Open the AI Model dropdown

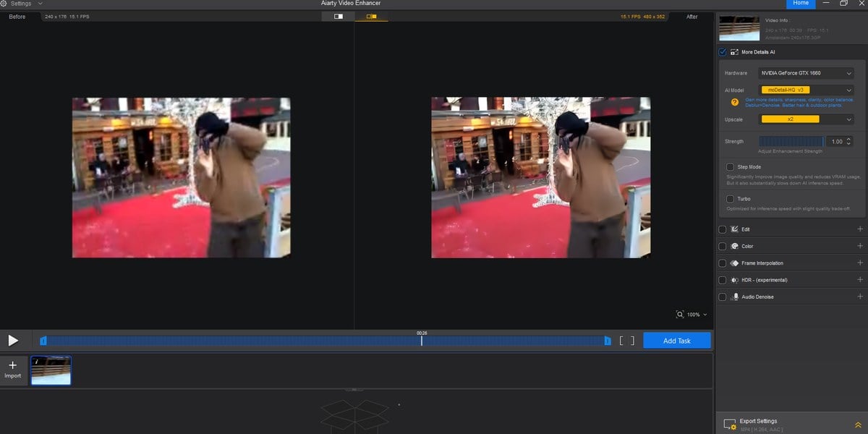click(807, 90)
